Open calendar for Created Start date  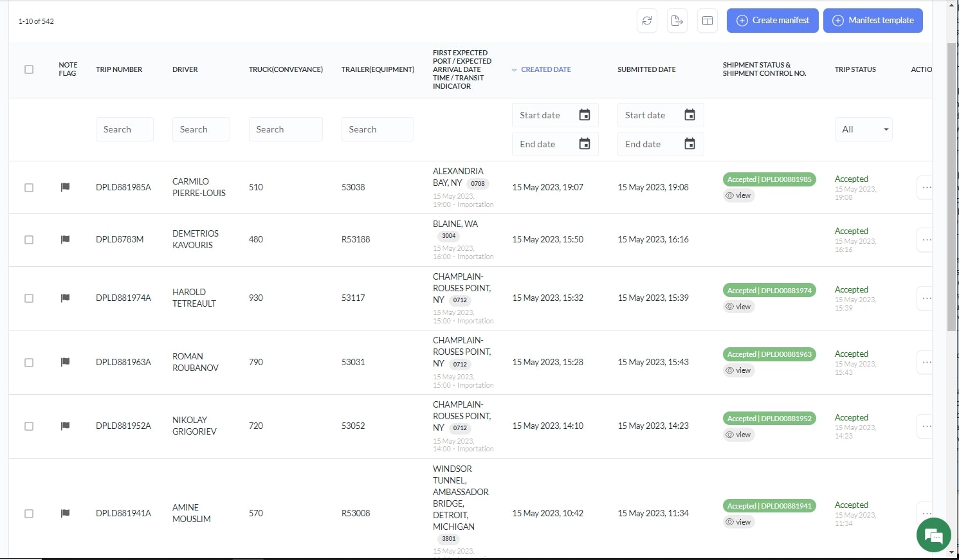[x=584, y=115]
